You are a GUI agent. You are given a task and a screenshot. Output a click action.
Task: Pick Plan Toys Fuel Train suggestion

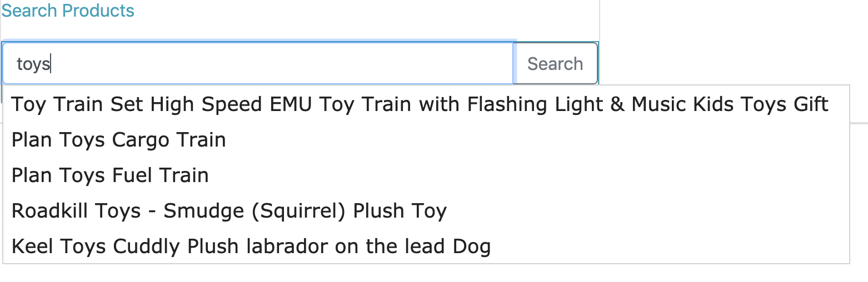pyautogui.click(x=426, y=175)
